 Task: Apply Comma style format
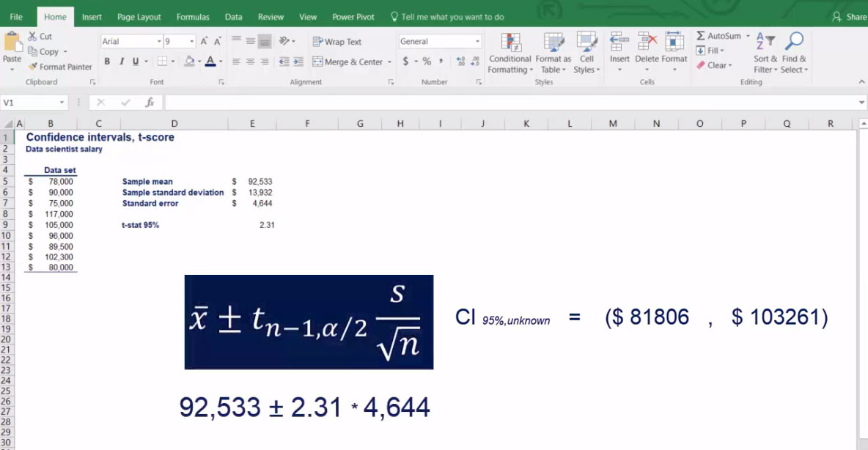pos(441,62)
